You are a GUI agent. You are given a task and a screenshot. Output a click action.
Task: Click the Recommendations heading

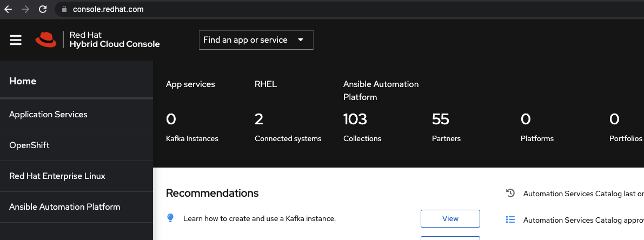coord(213,193)
